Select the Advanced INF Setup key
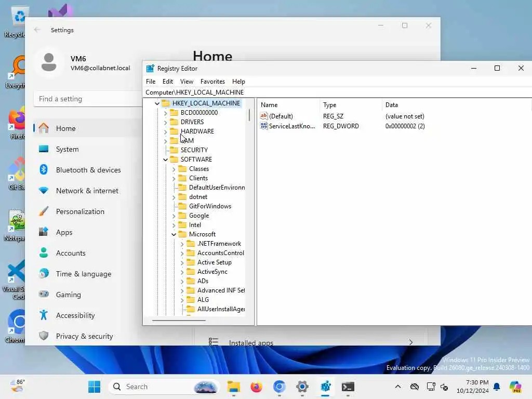This screenshot has width=532, height=399. (x=221, y=290)
